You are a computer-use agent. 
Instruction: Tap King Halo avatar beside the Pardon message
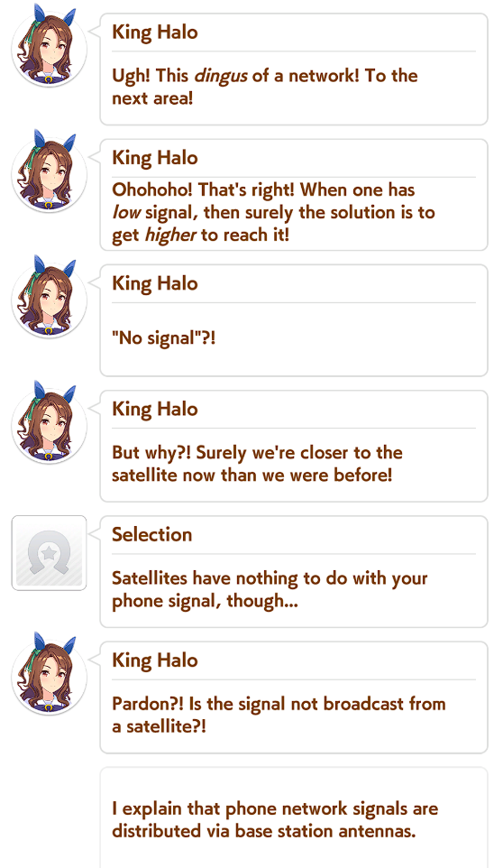click(50, 674)
